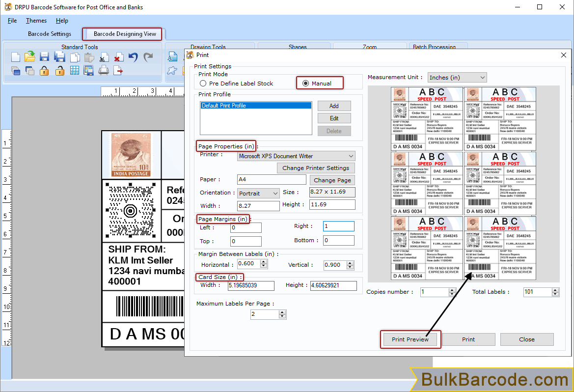Decrease the Total Labels value
This screenshot has width=574, height=392.
[555, 295]
